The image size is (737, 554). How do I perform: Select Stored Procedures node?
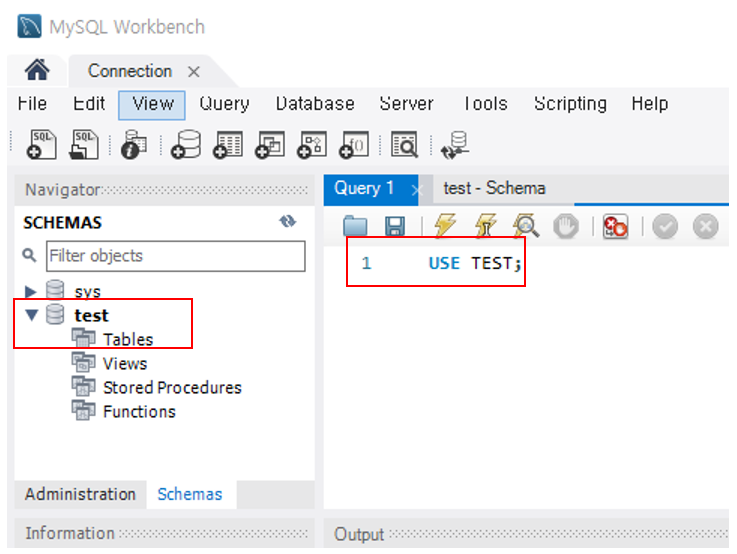172,388
